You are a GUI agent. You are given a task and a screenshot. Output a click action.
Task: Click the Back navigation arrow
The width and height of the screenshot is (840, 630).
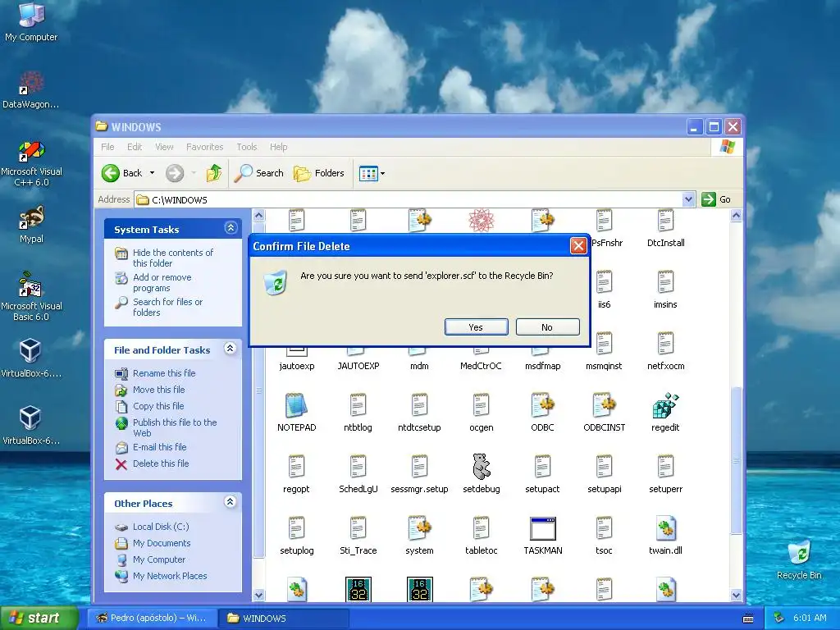tap(111, 173)
